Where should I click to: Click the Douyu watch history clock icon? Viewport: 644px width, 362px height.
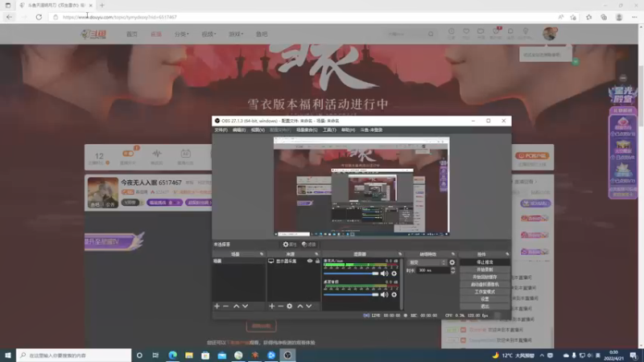tap(452, 33)
